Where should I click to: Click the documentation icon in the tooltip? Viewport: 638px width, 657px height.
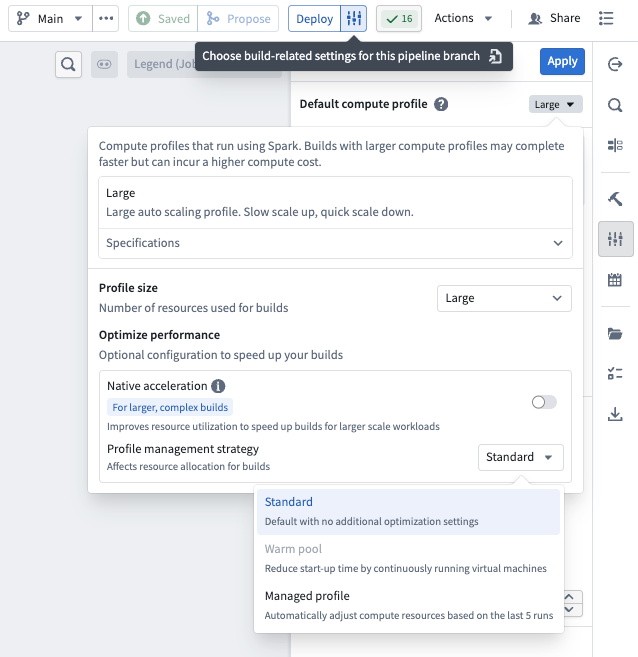pyautogui.click(x=496, y=56)
